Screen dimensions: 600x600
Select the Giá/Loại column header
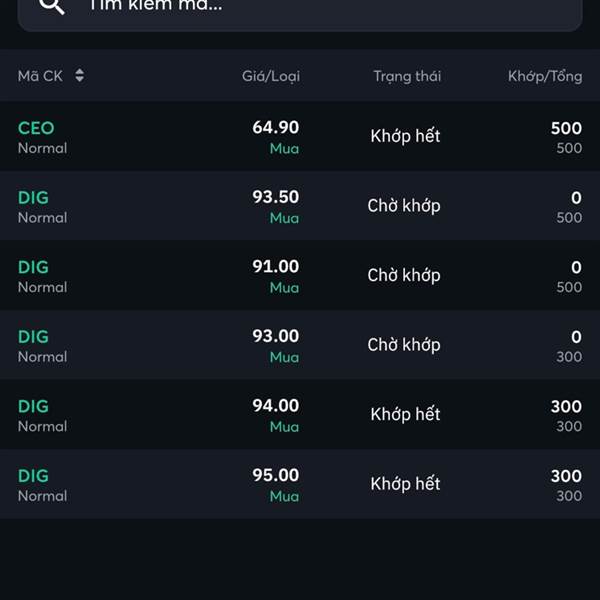(x=271, y=76)
